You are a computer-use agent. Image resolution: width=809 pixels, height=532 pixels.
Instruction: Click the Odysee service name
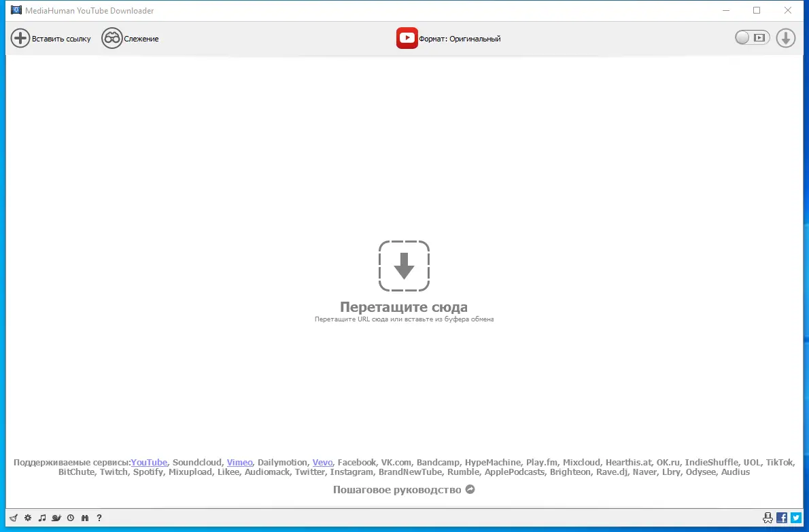point(701,472)
